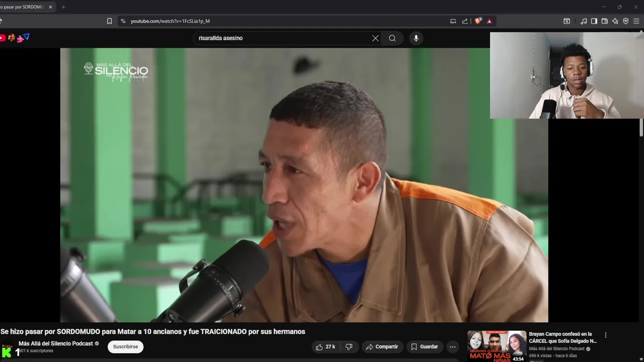Open the VPN shield icon
Image resolution: width=644 pixels, height=362 pixels.
coord(626,21)
